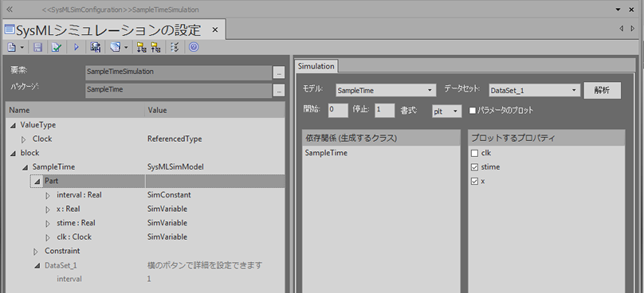Browse for package using the パッケージ ellipsis button
This screenshot has width=644, height=293.
(278, 90)
